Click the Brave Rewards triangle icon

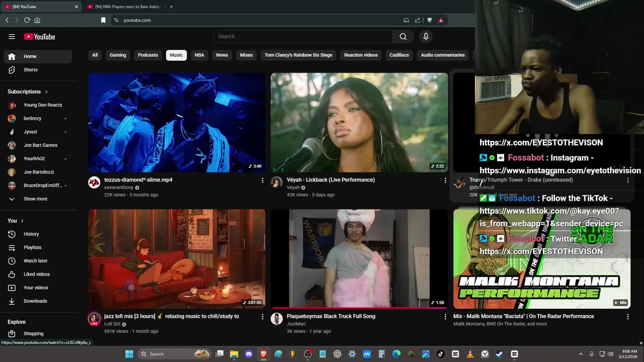[x=441, y=20]
